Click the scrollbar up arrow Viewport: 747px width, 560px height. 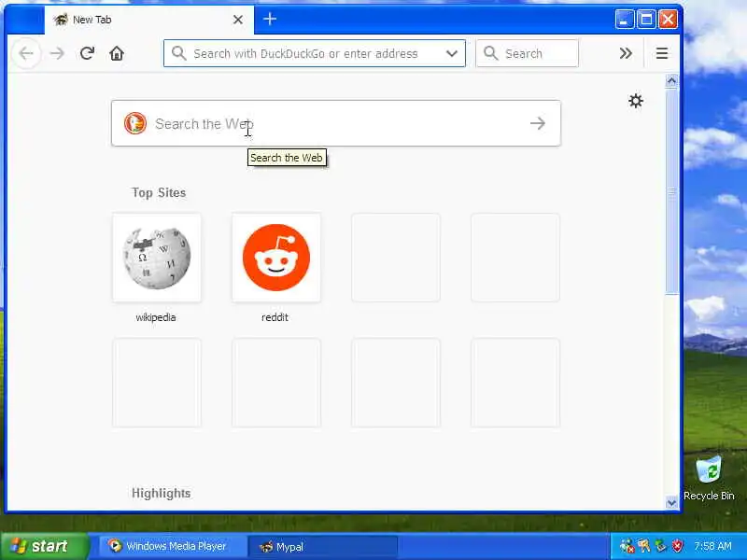pos(671,81)
